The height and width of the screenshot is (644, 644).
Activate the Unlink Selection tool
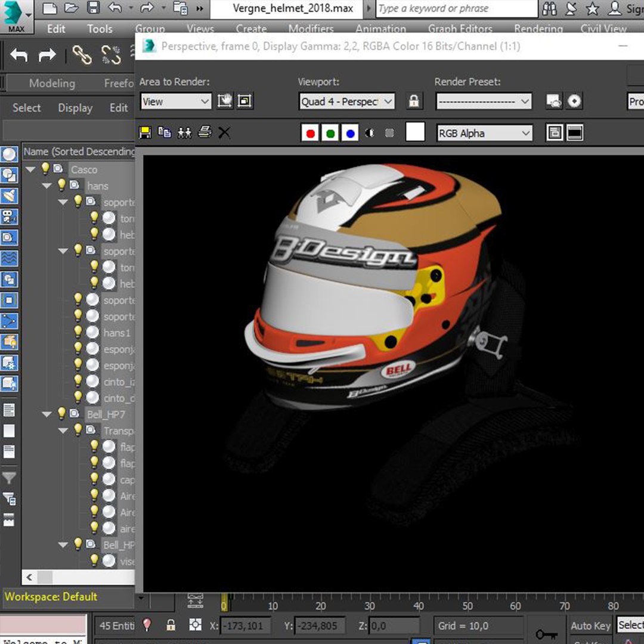click(111, 55)
